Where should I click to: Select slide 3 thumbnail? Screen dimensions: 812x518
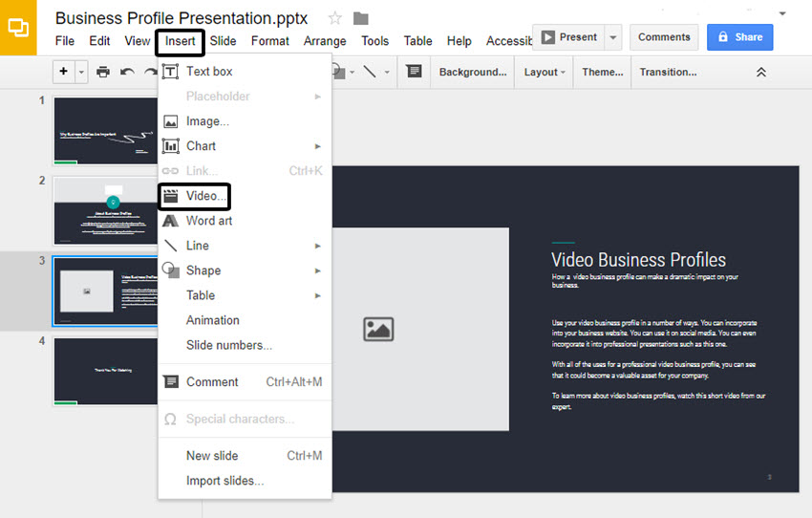106,291
